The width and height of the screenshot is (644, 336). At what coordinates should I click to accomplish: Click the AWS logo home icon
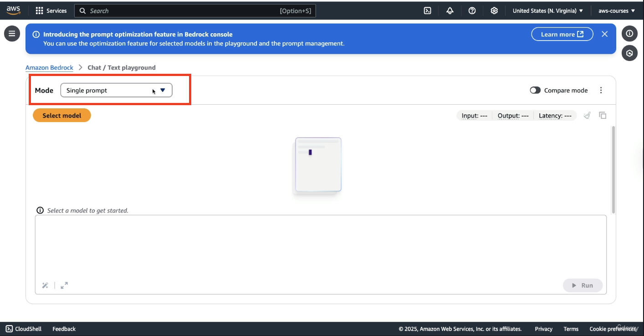tap(13, 10)
